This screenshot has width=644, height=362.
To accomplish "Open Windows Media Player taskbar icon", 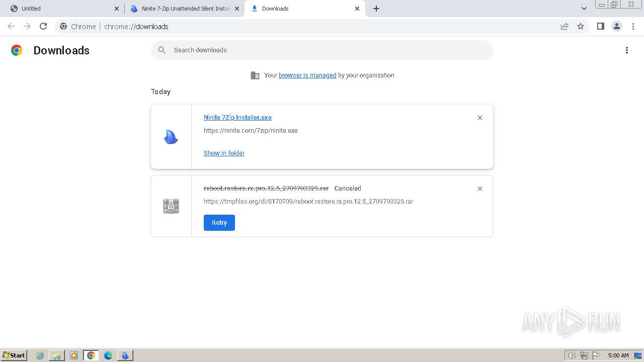I will click(74, 355).
